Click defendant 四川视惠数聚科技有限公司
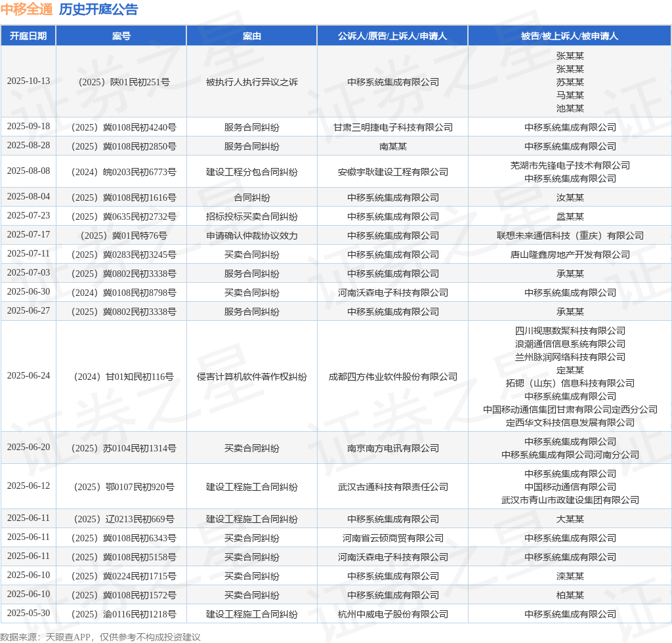 click(x=570, y=331)
